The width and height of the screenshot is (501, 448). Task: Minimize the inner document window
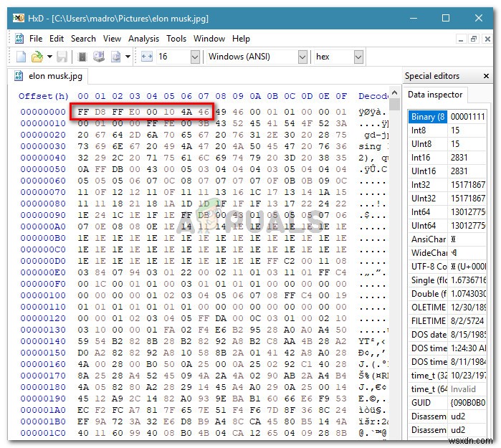click(x=460, y=39)
